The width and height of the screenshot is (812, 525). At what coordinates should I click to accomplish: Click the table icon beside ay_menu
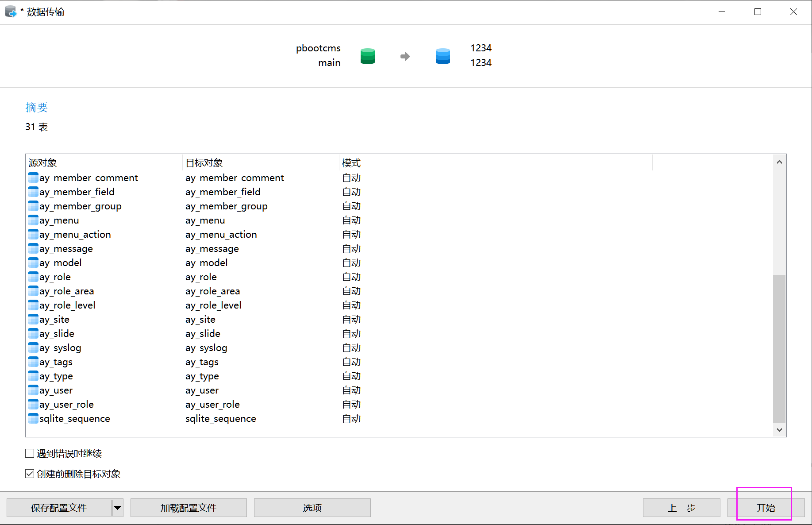point(33,220)
